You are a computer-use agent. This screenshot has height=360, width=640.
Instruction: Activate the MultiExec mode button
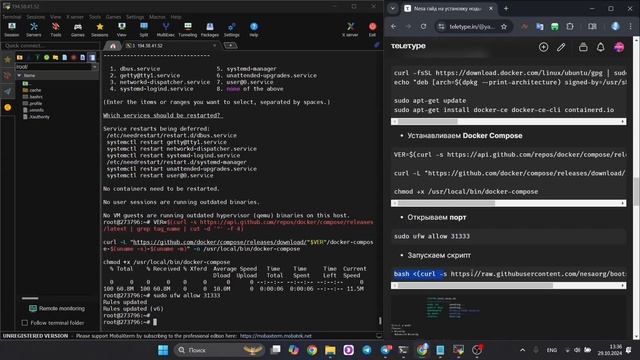pos(166,29)
